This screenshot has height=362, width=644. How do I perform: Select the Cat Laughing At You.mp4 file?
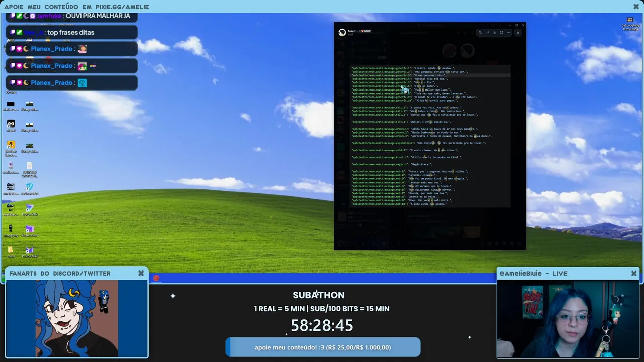coord(630,24)
